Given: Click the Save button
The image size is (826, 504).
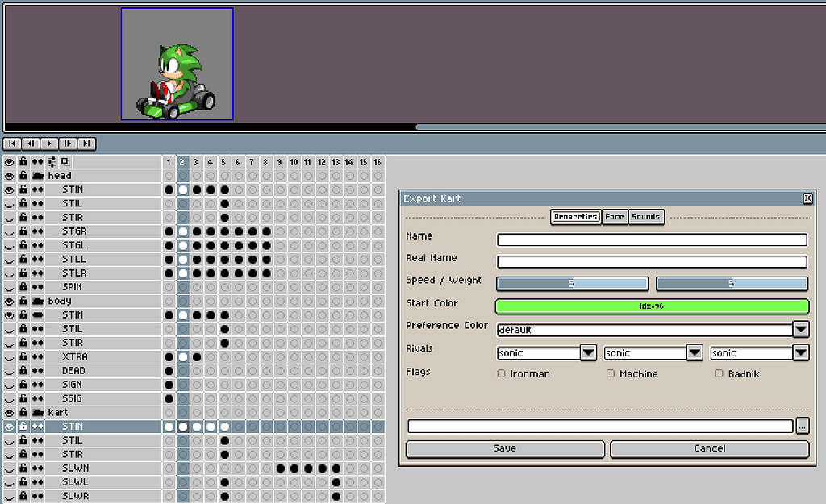Looking at the screenshot, I should (x=505, y=448).
